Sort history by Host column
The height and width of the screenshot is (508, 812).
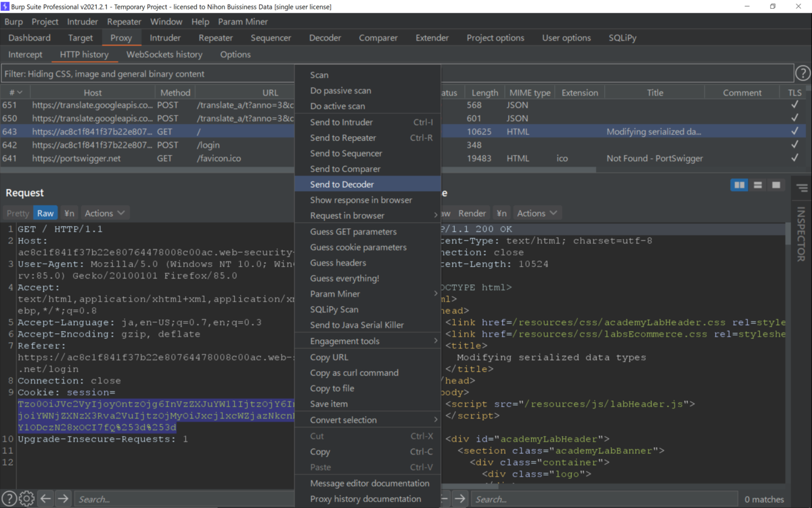coord(93,93)
